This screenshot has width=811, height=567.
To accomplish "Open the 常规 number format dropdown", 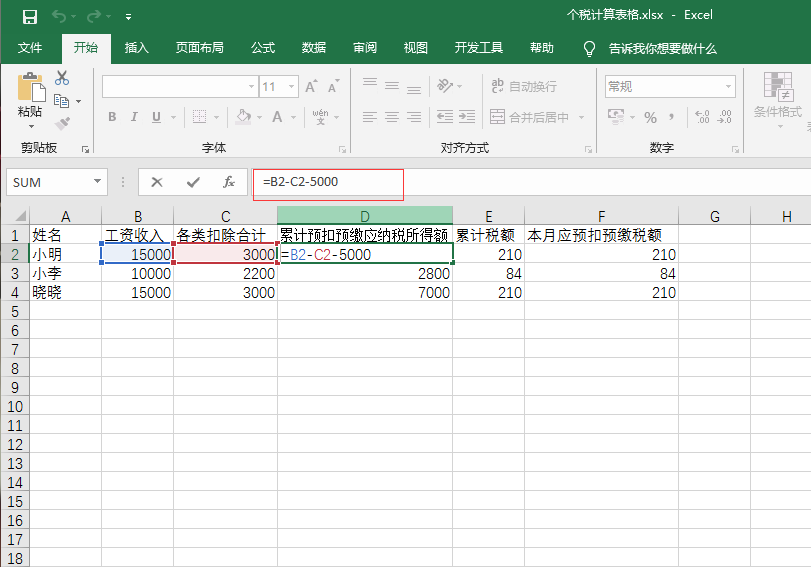I will pyautogui.click(x=728, y=86).
